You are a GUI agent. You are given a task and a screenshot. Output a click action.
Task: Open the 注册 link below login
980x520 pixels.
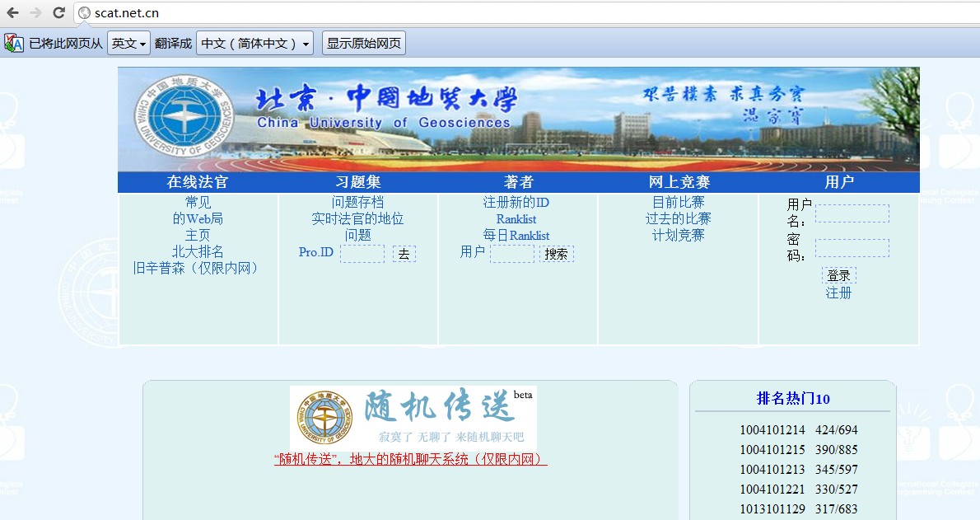pos(838,293)
